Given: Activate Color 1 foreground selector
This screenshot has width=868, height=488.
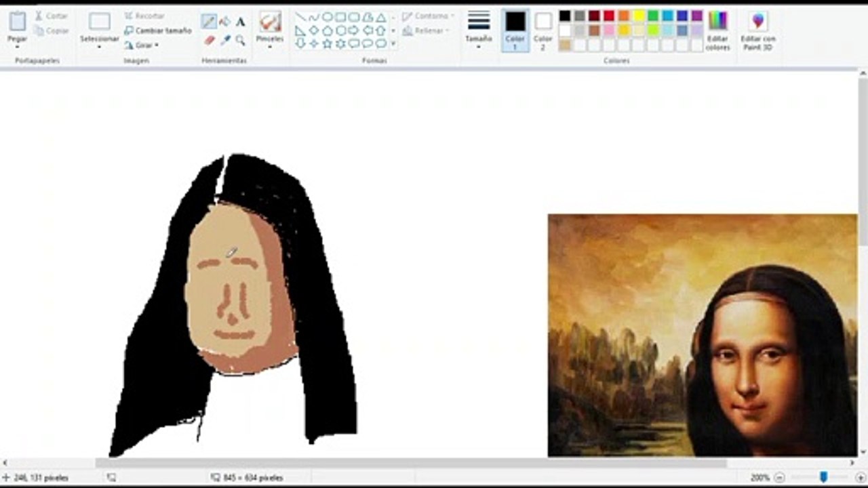Looking at the screenshot, I should [x=515, y=30].
